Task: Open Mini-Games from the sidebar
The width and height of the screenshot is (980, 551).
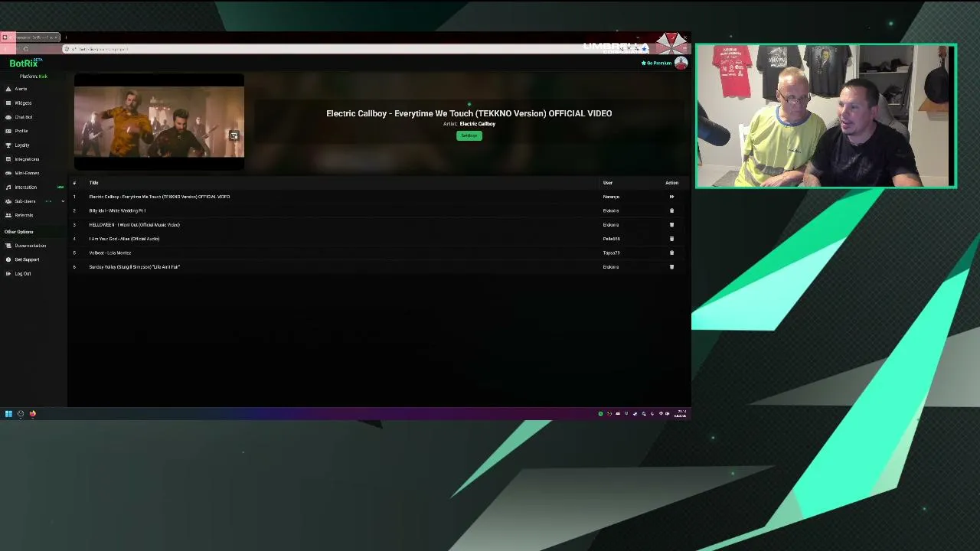Action: coord(27,173)
